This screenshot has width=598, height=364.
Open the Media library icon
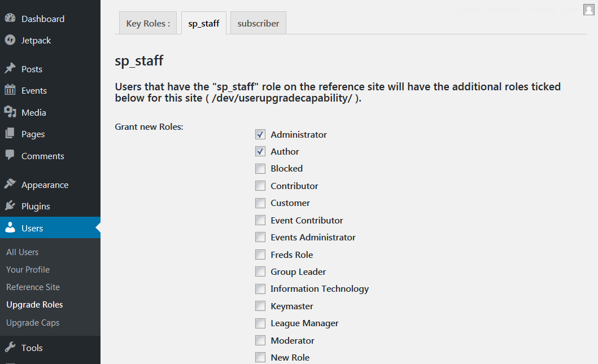pyautogui.click(x=10, y=112)
